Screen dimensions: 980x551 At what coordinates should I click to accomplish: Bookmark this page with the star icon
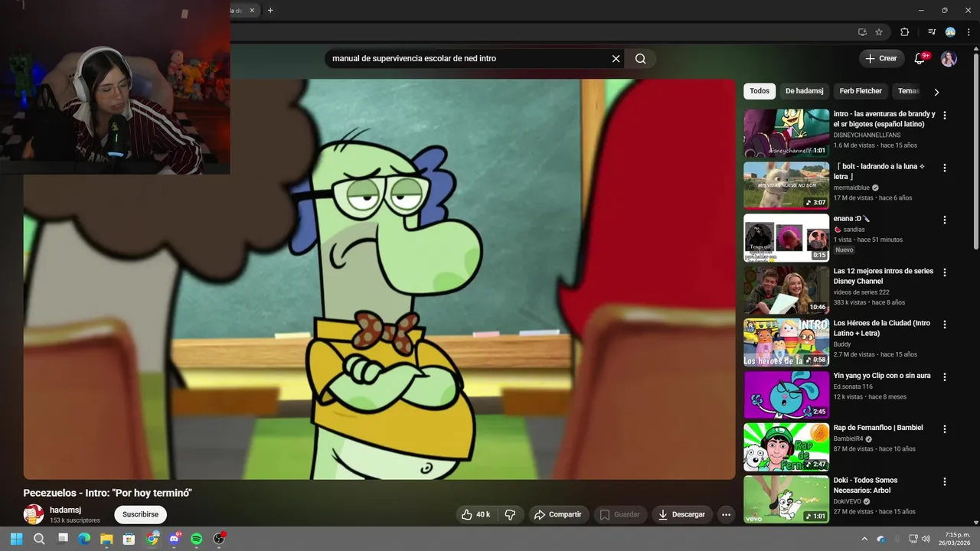tap(879, 32)
